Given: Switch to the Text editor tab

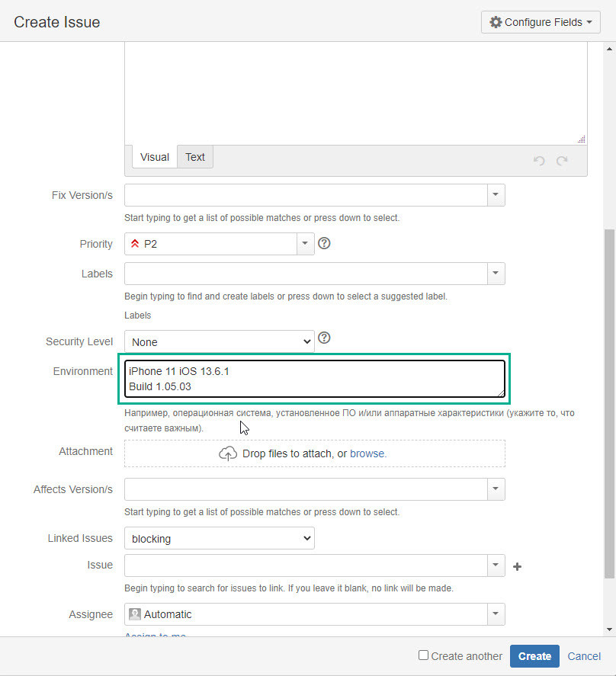Looking at the screenshot, I should 195,157.
